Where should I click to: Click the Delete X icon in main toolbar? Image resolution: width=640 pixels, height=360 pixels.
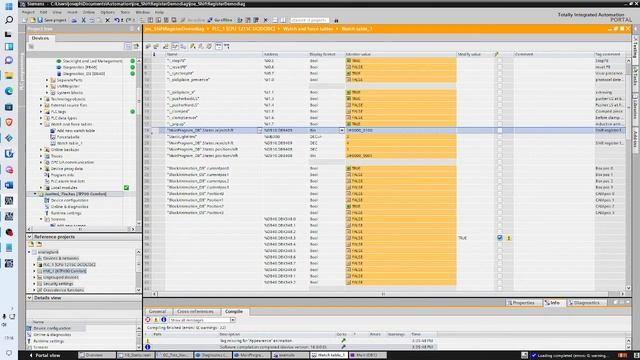point(107,20)
